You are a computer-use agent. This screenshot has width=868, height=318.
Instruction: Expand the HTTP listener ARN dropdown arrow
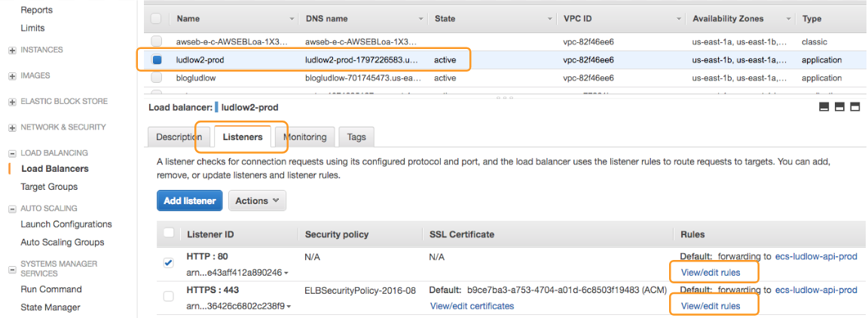[x=286, y=273]
